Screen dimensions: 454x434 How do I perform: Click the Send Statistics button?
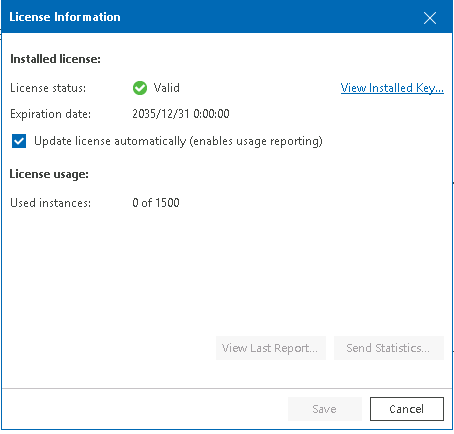(389, 348)
